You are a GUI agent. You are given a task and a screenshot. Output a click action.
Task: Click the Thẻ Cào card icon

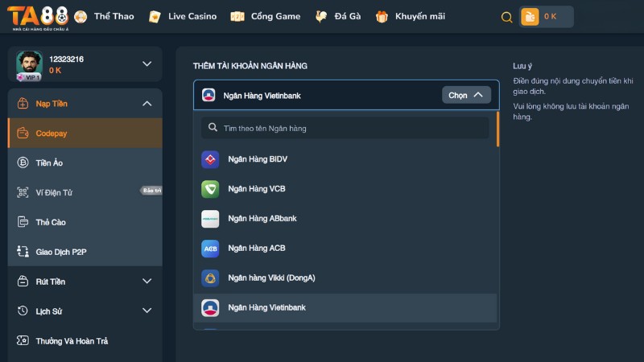[x=23, y=222]
